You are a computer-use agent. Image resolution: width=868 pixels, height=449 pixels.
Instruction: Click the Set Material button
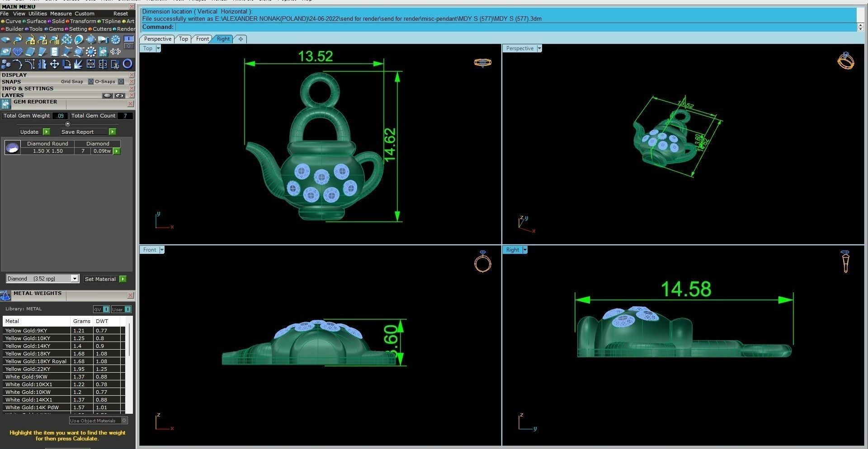[x=105, y=279]
